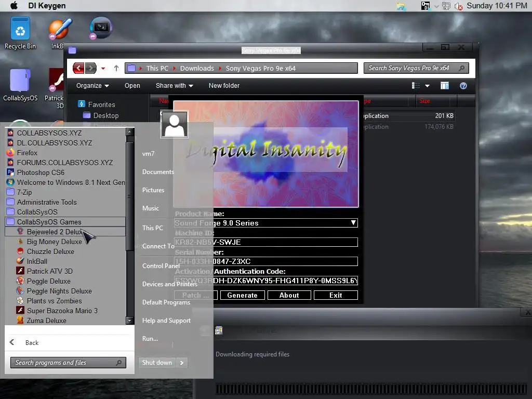The width and height of the screenshot is (532, 399).
Task: Open Documents from the Start menu
Action: coord(158,171)
